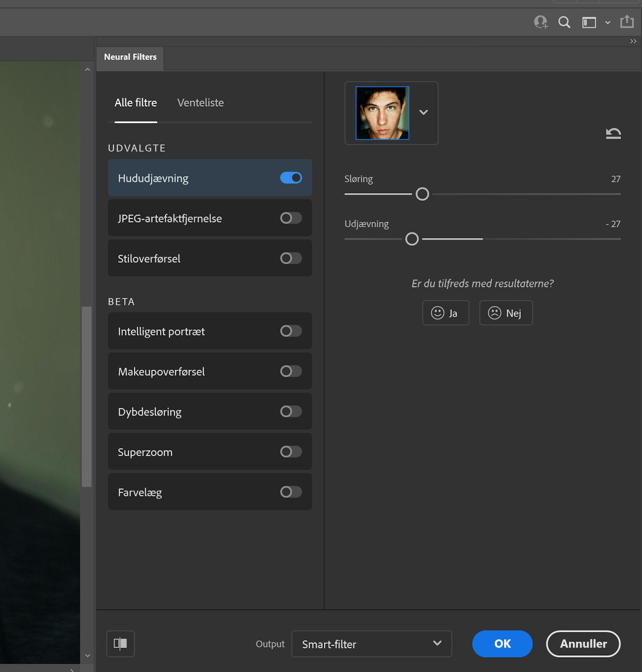Turn on the Superzoom filter toggle
Screen dimensions: 642x672
[291, 452]
